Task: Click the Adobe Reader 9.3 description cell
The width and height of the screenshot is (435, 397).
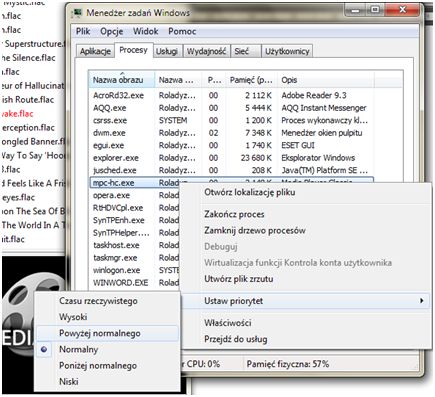Action: tap(314, 96)
